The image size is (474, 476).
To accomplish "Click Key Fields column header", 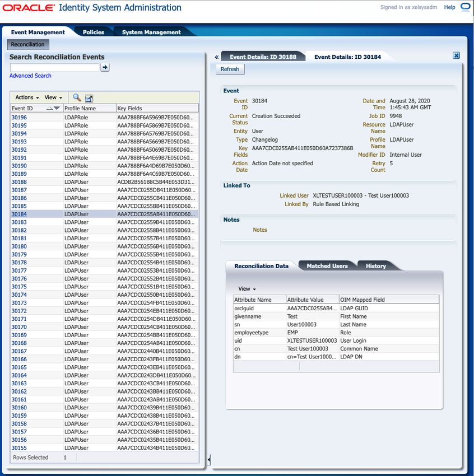I will [x=157, y=109].
